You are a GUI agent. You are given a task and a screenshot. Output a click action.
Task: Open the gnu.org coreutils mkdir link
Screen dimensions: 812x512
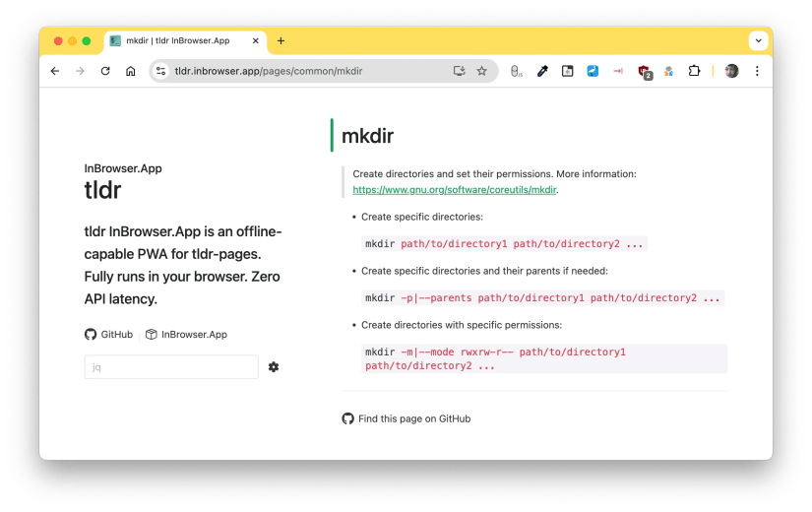pyautogui.click(x=455, y=190)
